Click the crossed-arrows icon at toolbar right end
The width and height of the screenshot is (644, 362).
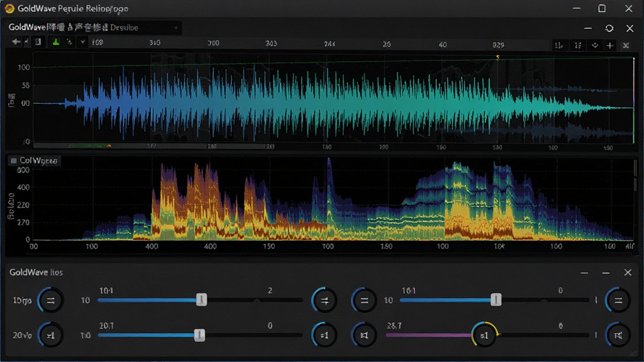coord(626,45)
